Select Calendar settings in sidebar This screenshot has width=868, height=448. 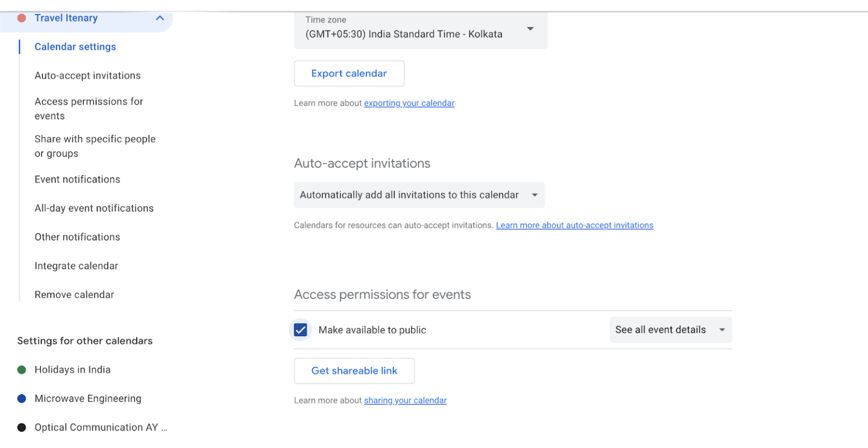[x=75, y=47]
